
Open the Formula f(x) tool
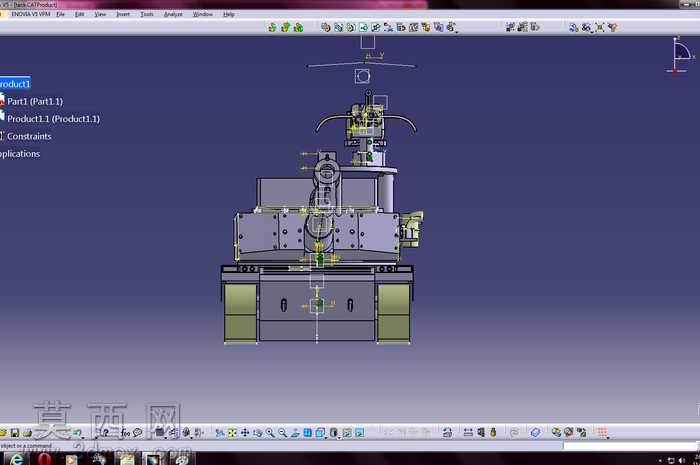(125, 432)
